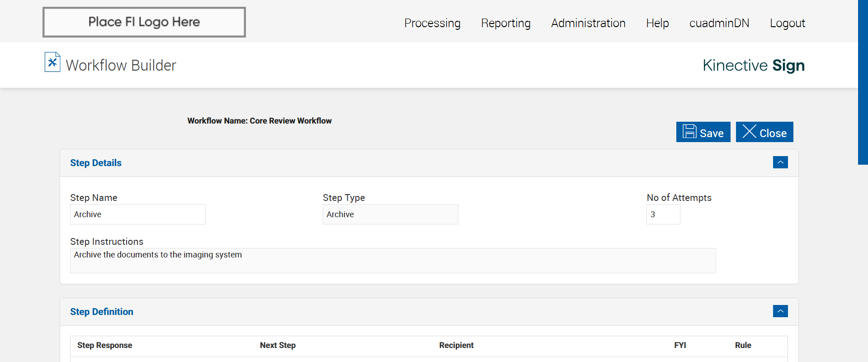Open the Administration menu
Viewport: 868px width, 362px height.
tap(588, 23)
